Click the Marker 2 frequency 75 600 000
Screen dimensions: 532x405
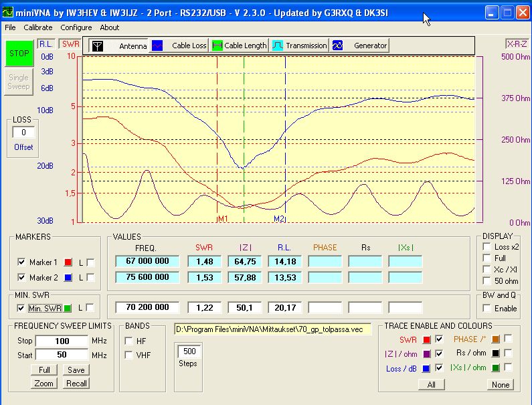pos(147,277)
